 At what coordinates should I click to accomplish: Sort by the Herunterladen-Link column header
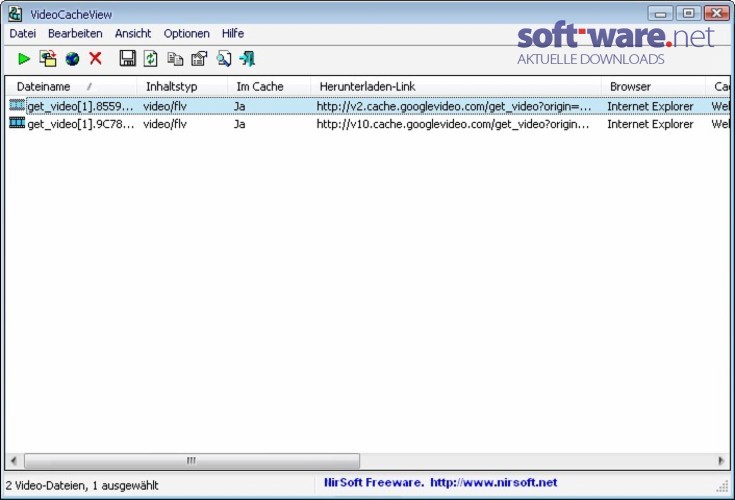click(456, 87)
